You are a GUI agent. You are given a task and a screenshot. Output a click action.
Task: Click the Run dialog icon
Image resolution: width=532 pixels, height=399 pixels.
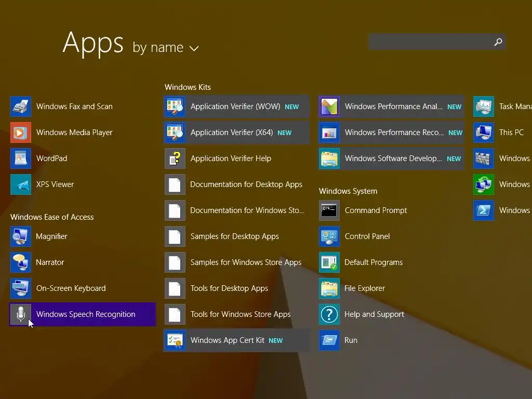(x=329, y=340)
